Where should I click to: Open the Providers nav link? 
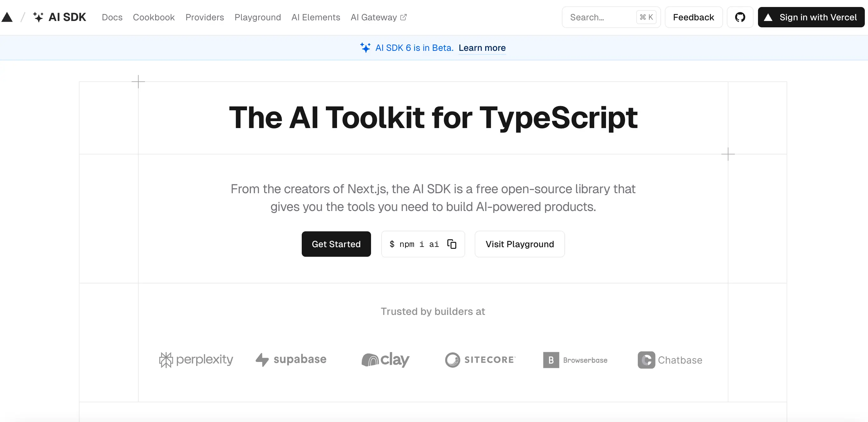pos(204,17)
